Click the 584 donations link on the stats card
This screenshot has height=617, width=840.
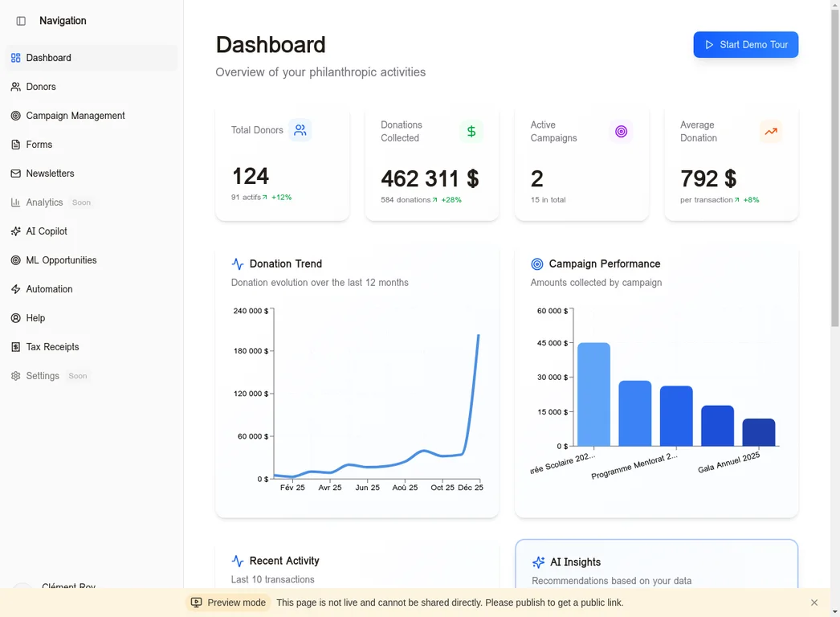pos(409,199)
